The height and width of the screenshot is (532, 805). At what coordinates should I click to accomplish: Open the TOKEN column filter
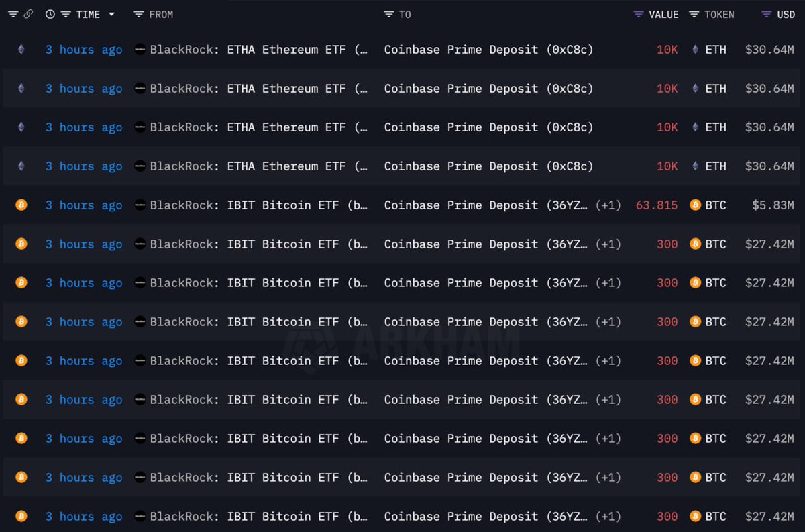(x=694, y=14)
